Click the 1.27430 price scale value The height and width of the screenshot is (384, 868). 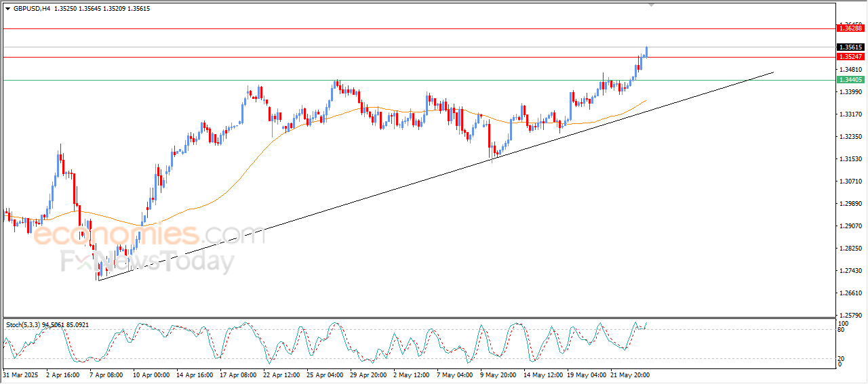click(x=850, y=270)
